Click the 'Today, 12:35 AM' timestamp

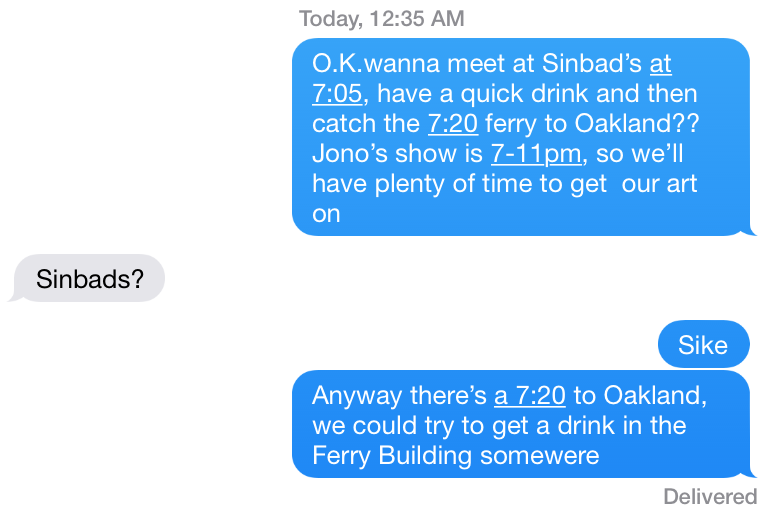(382, 19)
